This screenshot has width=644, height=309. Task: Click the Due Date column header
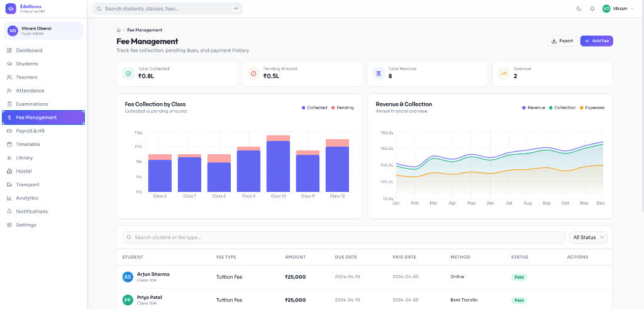(346, 257)
